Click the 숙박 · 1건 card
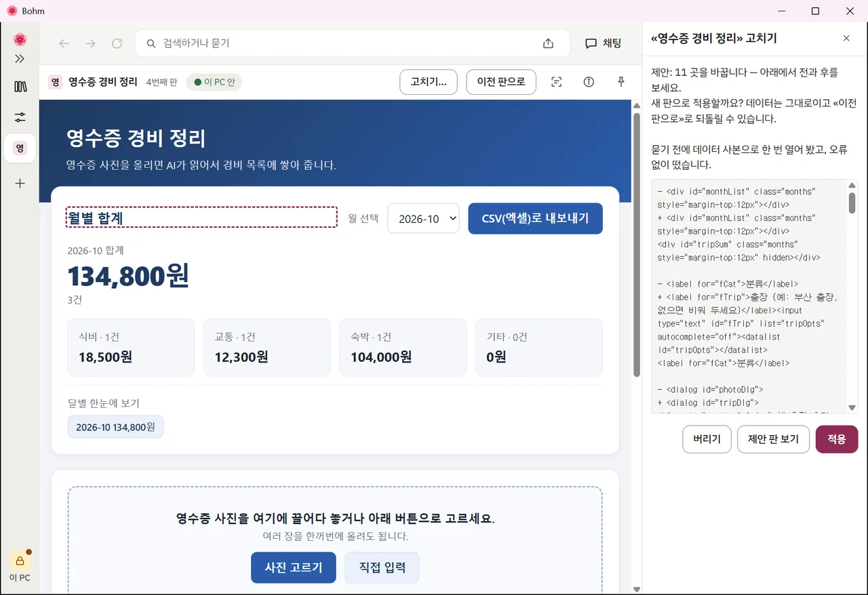The width and height of the screenshot is (868, 595). point(403,348)
